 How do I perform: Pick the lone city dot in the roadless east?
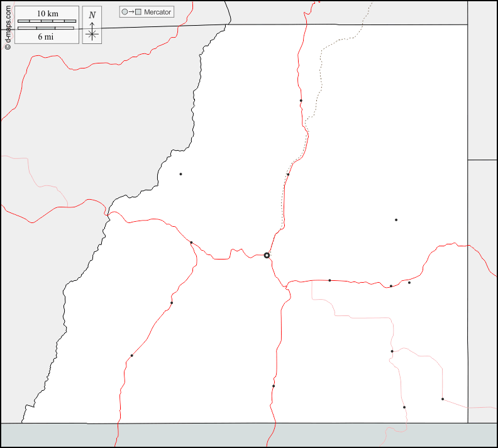click(x=396, y=220)
